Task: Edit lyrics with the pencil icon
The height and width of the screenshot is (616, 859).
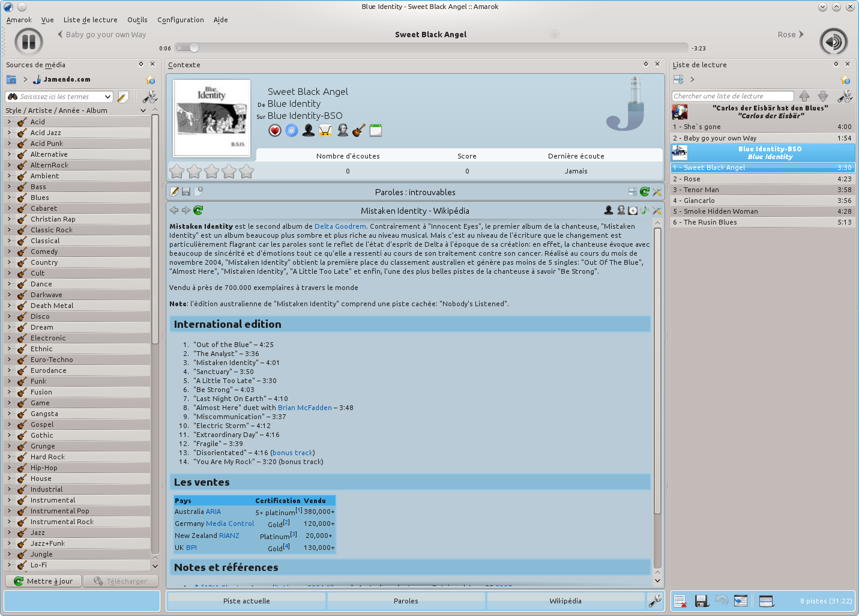Action: point(174,192)
